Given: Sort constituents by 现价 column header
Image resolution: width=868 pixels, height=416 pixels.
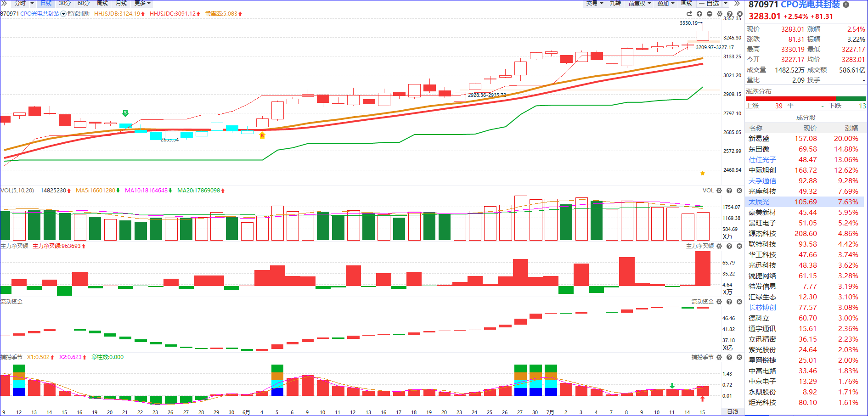Looking at the screenshot, I should tap(810, 128).
